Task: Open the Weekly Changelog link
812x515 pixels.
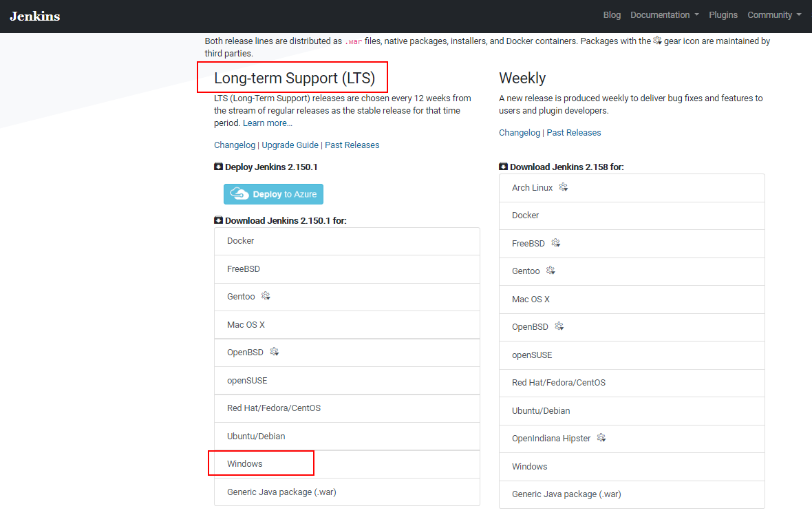Action: click(520, 133)
